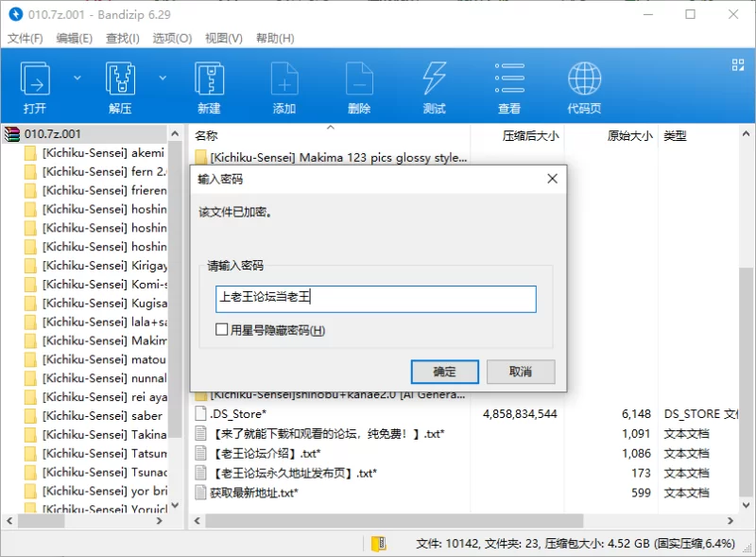Click the file list scroll up arrow
The width and height of the screenshot is (756, 557).
click(746, 133)
